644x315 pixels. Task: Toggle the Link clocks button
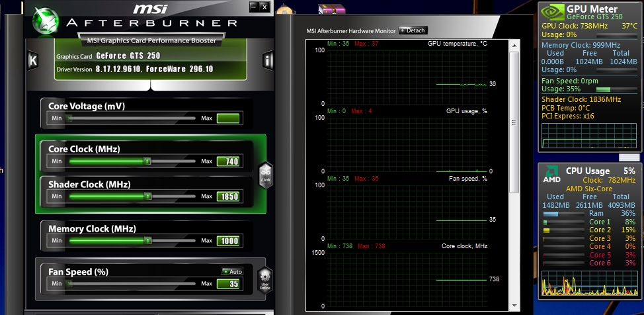coord(265,175)
